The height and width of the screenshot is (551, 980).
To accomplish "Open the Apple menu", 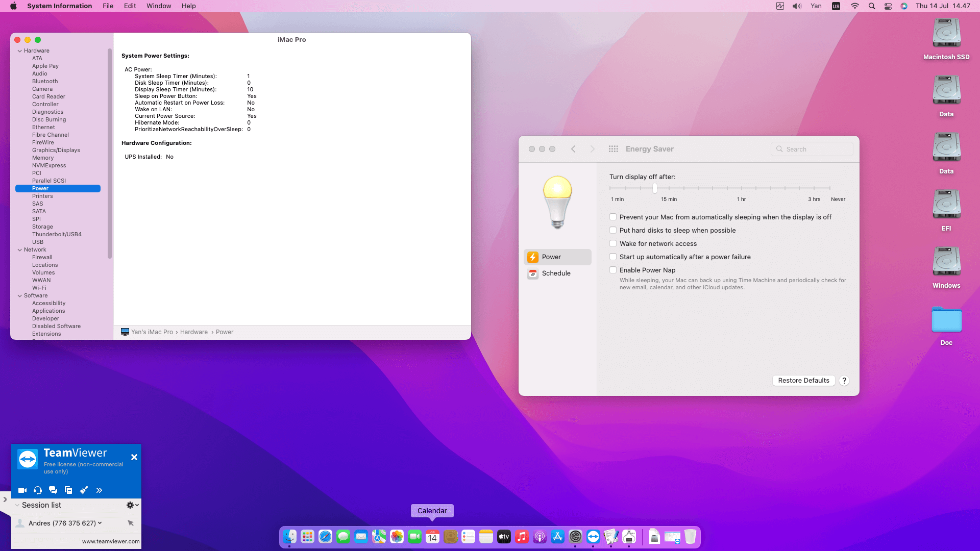I will coord(13,6).
